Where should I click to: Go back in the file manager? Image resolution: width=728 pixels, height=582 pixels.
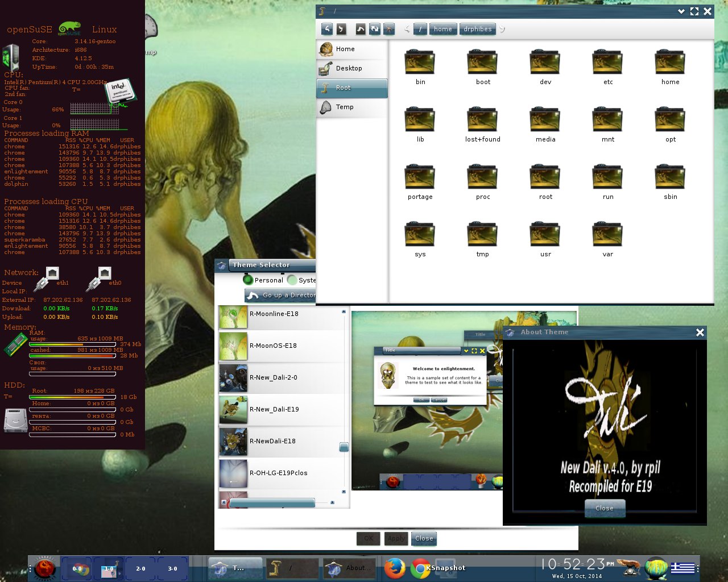(327, 28)
